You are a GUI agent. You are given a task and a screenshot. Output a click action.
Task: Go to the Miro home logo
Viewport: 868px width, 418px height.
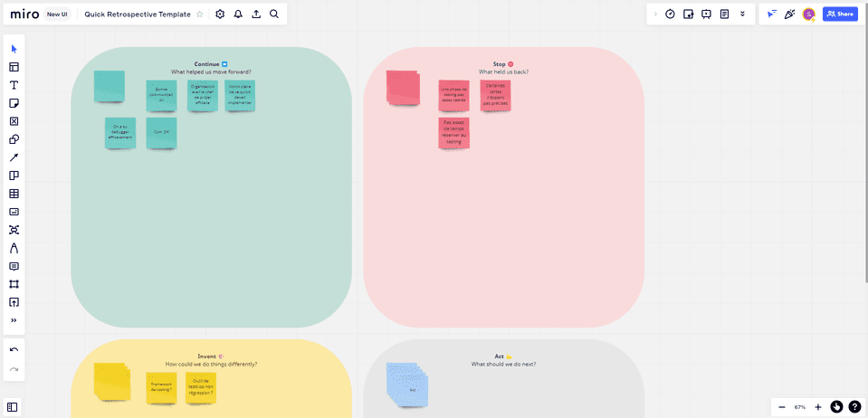click(24, 14)
